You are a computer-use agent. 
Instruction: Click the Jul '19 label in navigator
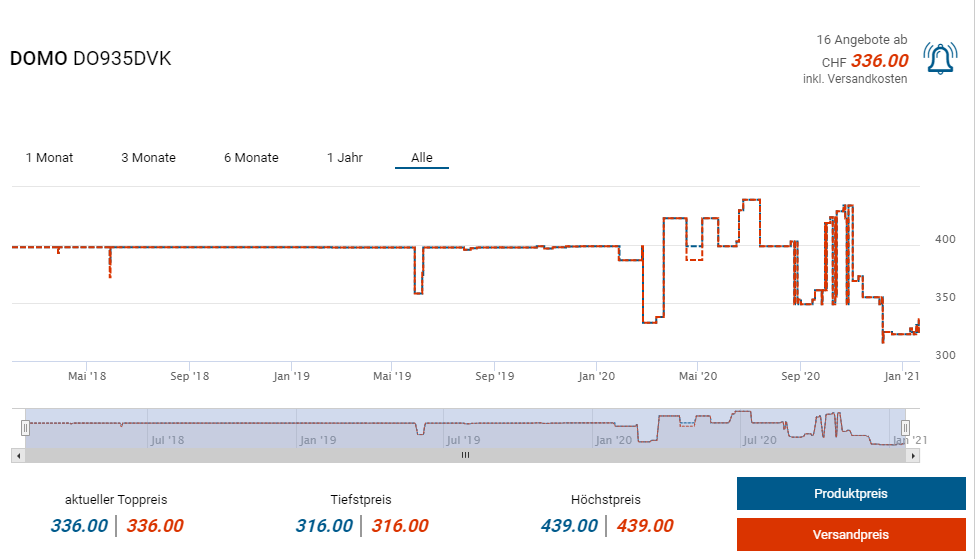463,439
